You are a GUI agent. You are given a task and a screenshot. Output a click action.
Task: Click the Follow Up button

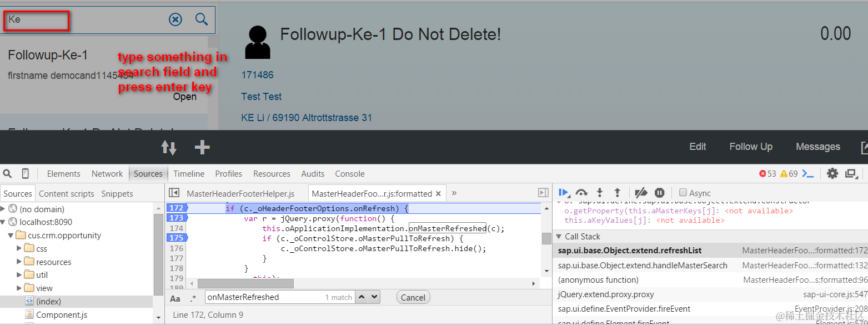(x=751, y=147)
